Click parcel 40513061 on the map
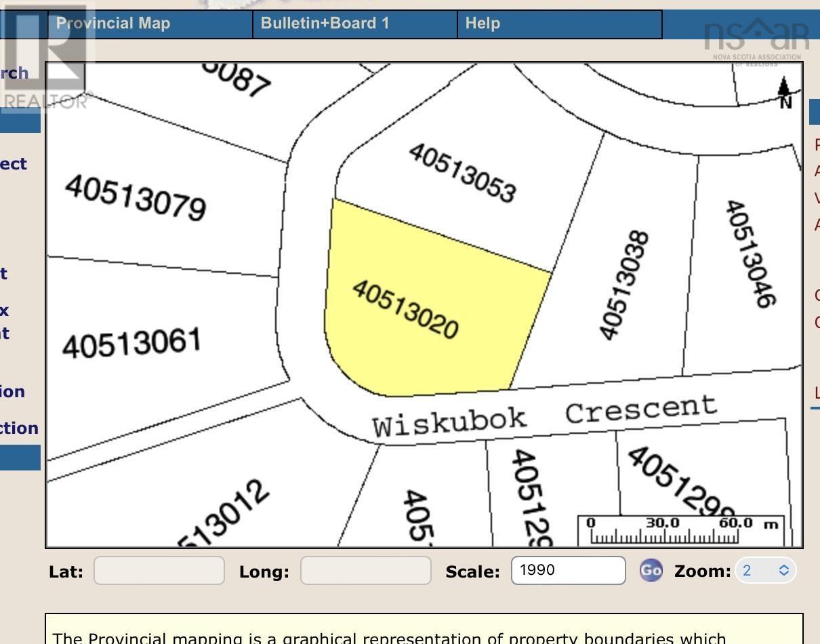 130,342
